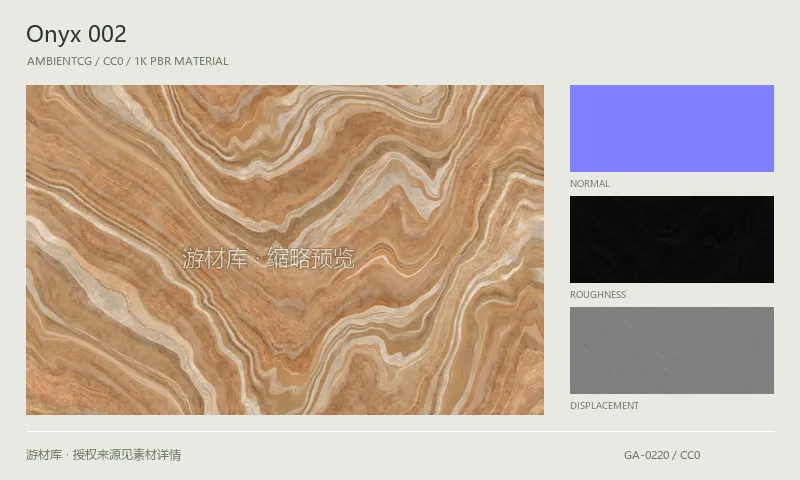Open the 游材库 · 授权来源见素材详情 footer link

click(104, 454)
